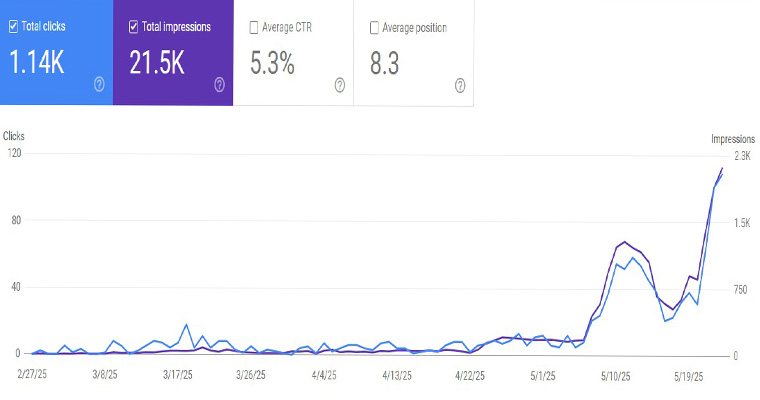Select the 8.3 average position value
Image resolution: width=760 pixels, height=400 pixels.
386,63
